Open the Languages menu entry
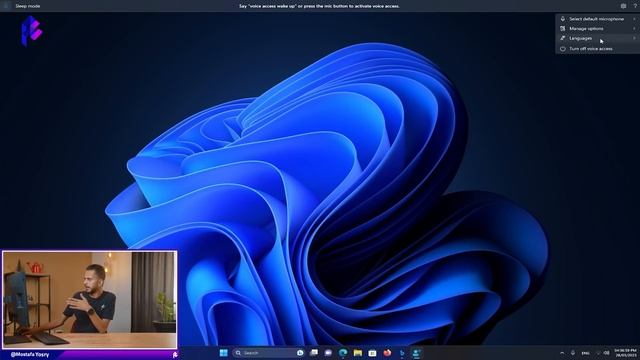Screen dimensions: 640x360 [597, 38]
